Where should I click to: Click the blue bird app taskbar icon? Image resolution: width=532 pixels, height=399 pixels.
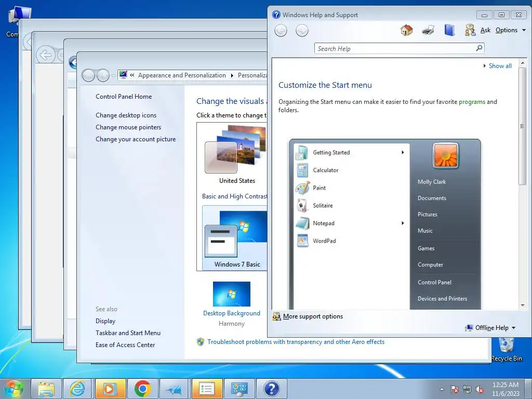pyautogui.click(x=175, y=389)
